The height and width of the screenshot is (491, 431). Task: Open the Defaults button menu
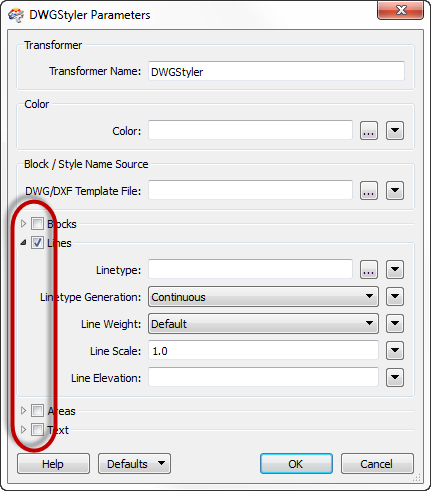click(x=134, y=463)
